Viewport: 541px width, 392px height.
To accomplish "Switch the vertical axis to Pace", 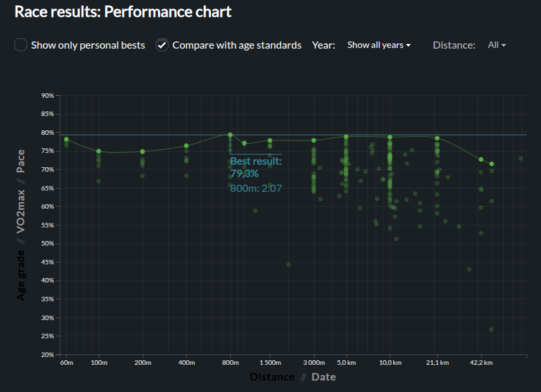I will [x=21, y=160].
